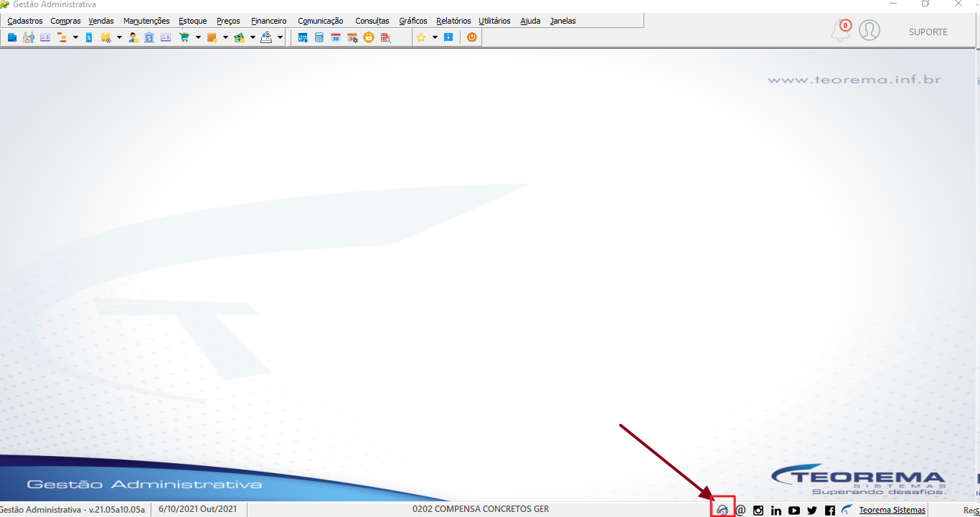980x517 pixels.
Task: Open the Compras menu
Action: tap(65, 21)
